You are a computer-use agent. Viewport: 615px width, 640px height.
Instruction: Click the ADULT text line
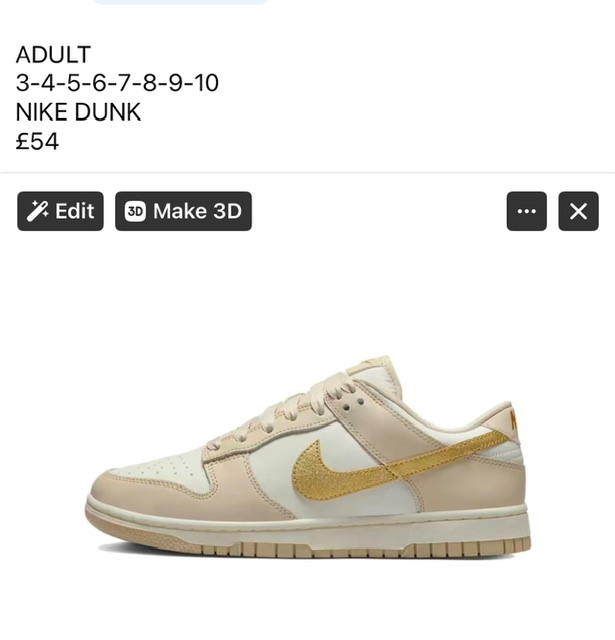[x=53, y=54]
